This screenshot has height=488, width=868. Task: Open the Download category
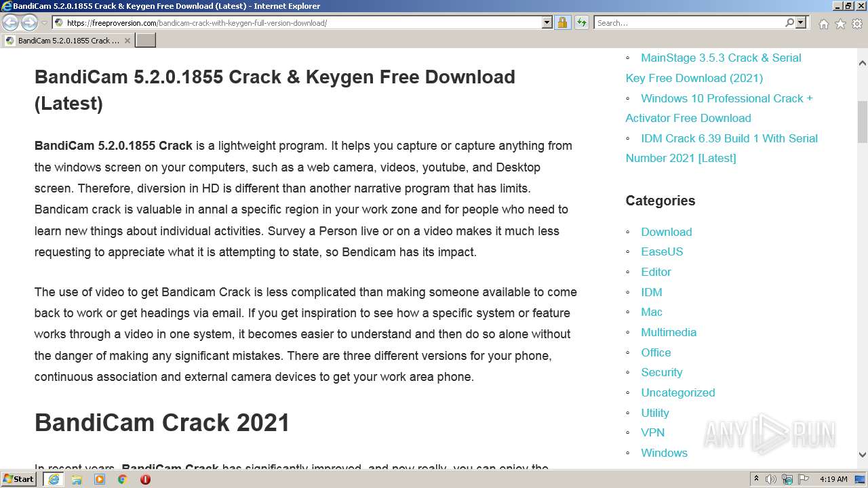point(667,232)
